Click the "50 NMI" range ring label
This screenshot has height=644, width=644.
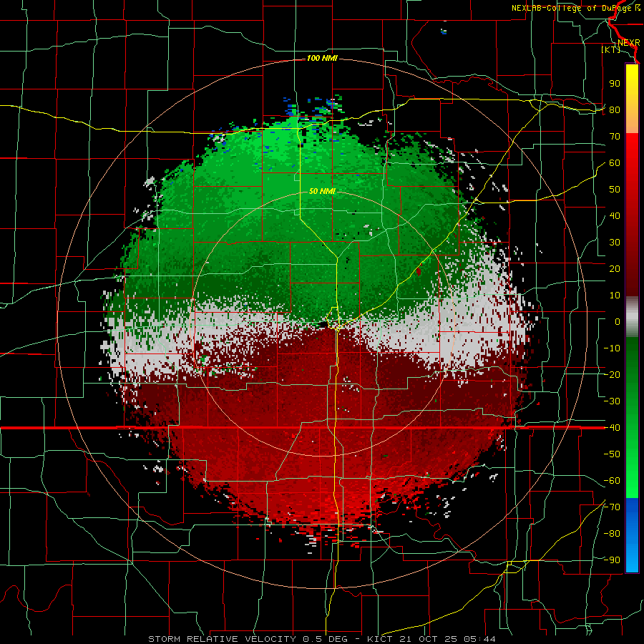[x=322, y=191]
